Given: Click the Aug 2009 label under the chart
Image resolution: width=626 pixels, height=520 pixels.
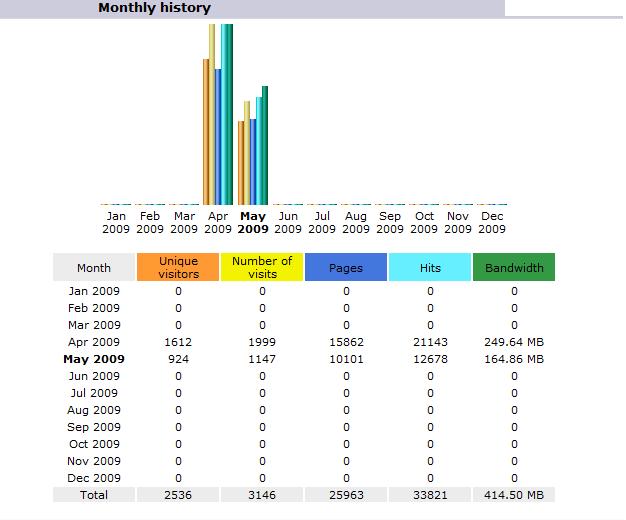Looking at the screenshot, I should tap(356, 222).
